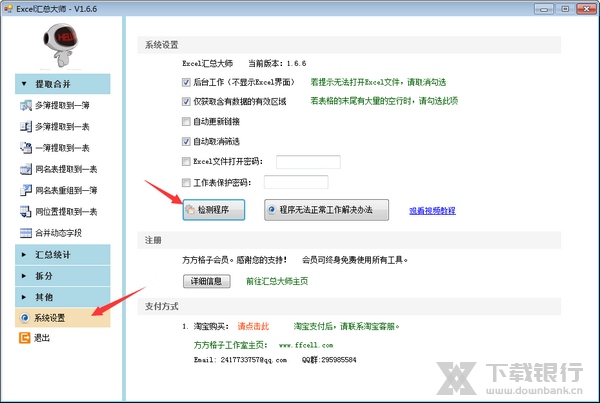Image resolution: width=600 pixels, height=403 pixels.
Task: Open 多簿提取到一表 menu item
Action: [62, 127]
